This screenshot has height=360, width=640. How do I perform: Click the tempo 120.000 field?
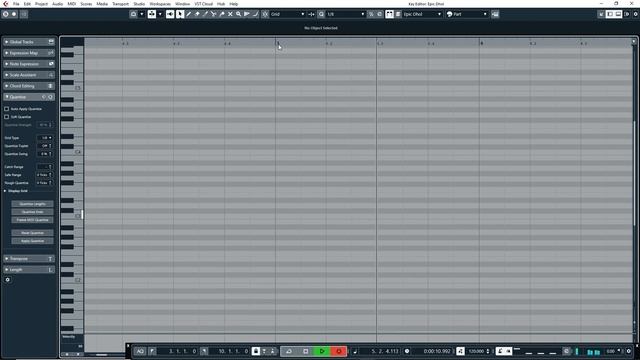click(476, 351)
